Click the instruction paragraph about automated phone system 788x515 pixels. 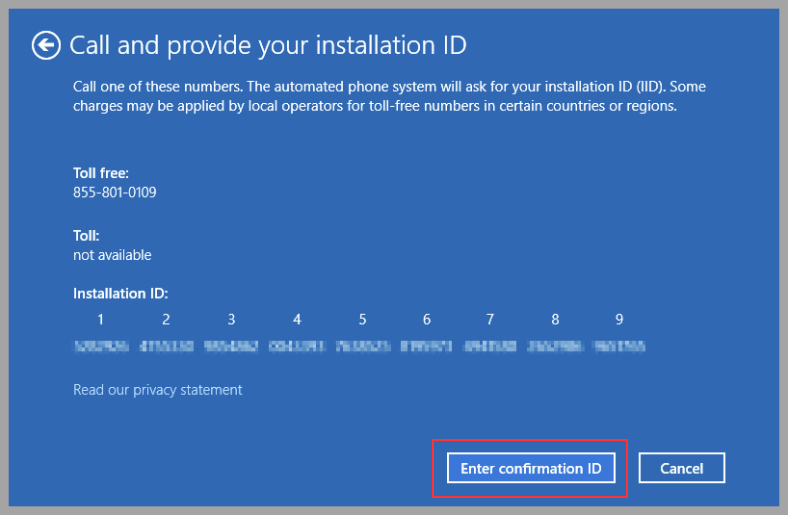(389, 96)
